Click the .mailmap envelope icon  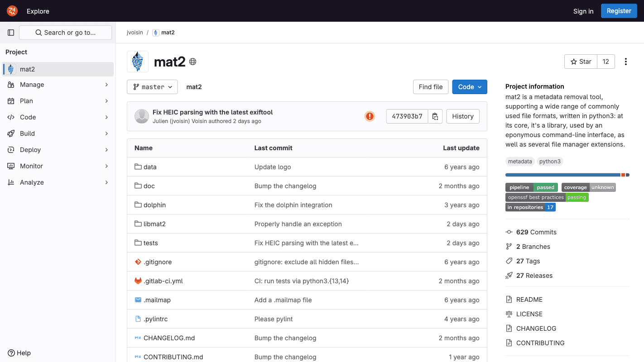pyautogui.click(x=138, y=300)
